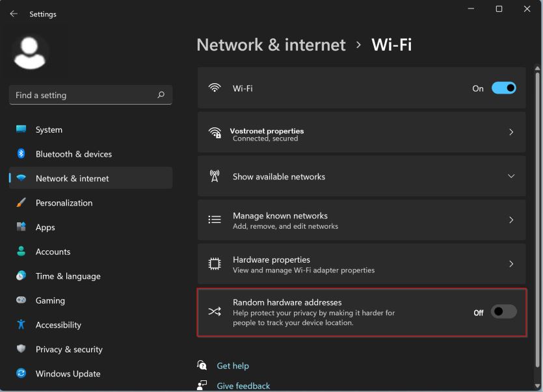Close the Settings window
This screenshot has height=392, width=543.
(527, 9)
